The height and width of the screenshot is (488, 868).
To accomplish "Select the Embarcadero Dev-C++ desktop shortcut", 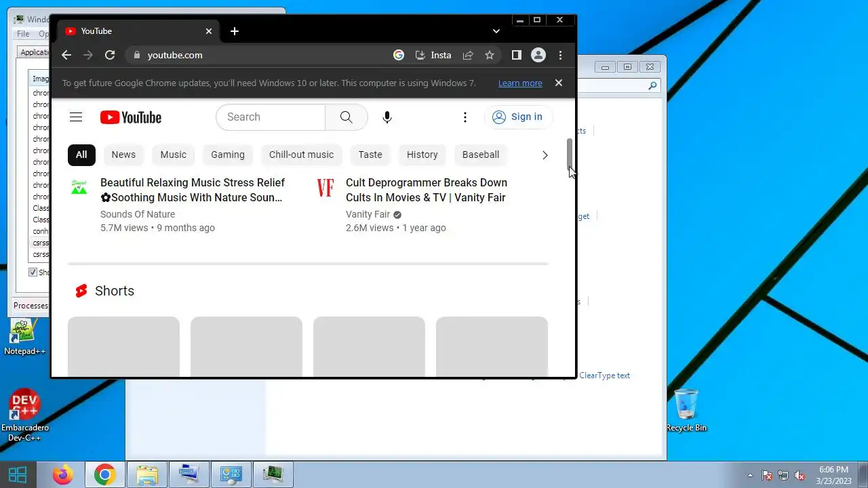I will tap(25, 415).
